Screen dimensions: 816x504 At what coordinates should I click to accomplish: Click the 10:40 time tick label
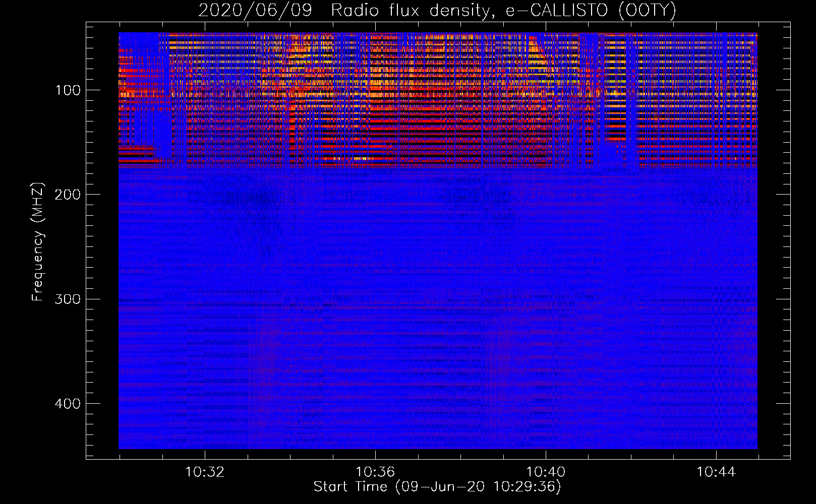coord(546,472)
